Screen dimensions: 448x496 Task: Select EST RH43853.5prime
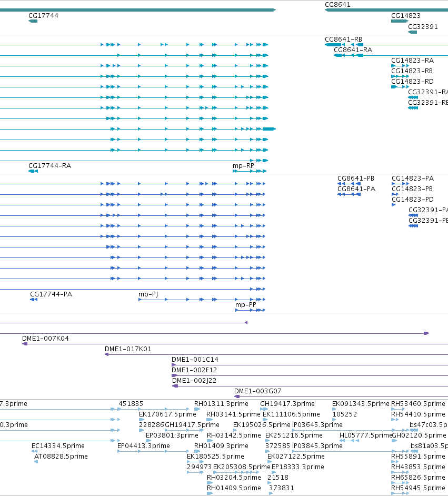click(418, 467)
